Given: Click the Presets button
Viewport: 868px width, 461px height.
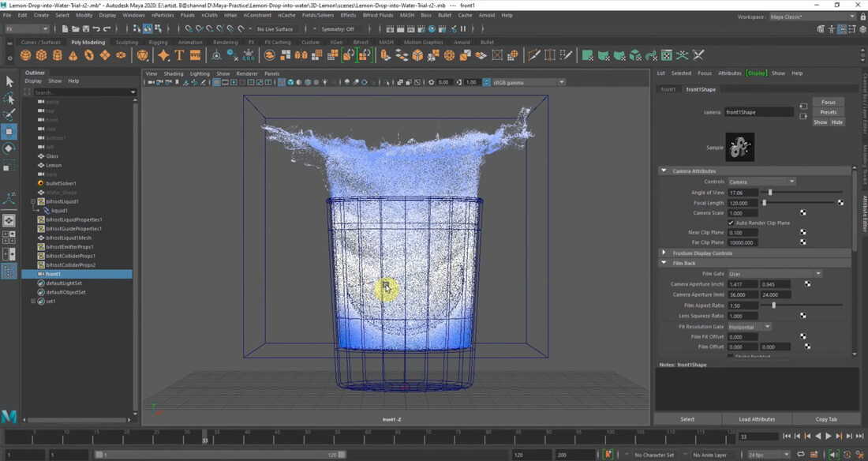Looking at the screenshot, I should tap(828, 112).
